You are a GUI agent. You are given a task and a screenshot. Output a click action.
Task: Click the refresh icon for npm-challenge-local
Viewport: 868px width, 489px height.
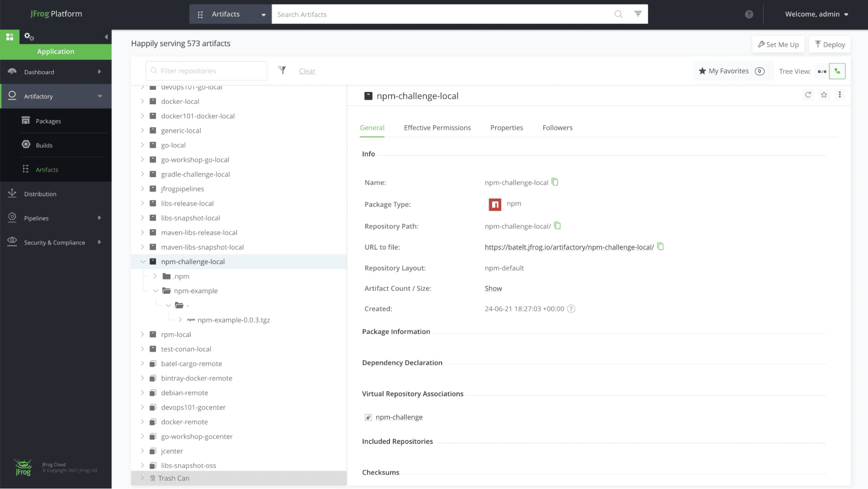(808, 95)
